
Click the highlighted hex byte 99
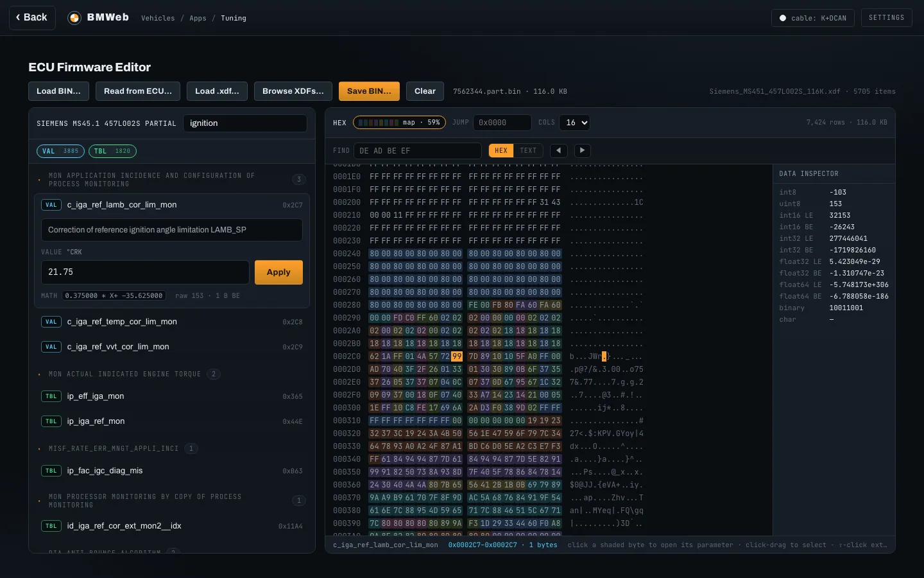click(x=457, y=356)
